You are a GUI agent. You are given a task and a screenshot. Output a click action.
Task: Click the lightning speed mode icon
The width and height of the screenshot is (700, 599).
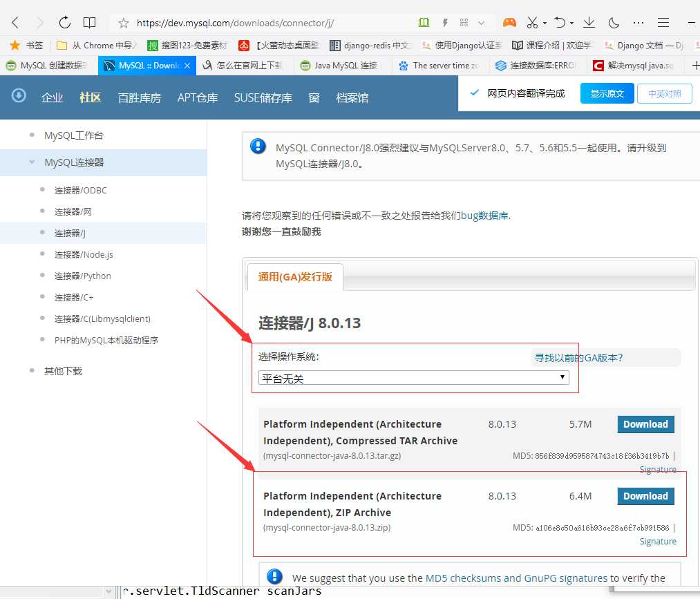click(445, 22)
